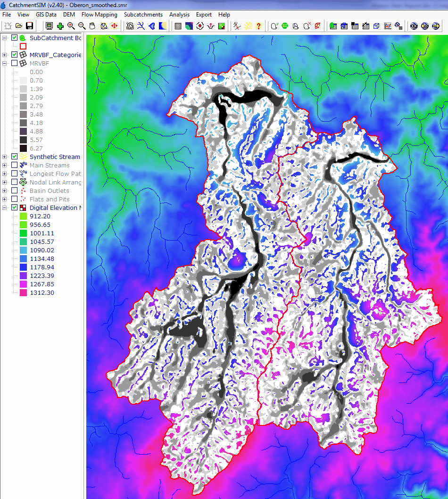Click the grid table toolbar icon

coord(178,26)
